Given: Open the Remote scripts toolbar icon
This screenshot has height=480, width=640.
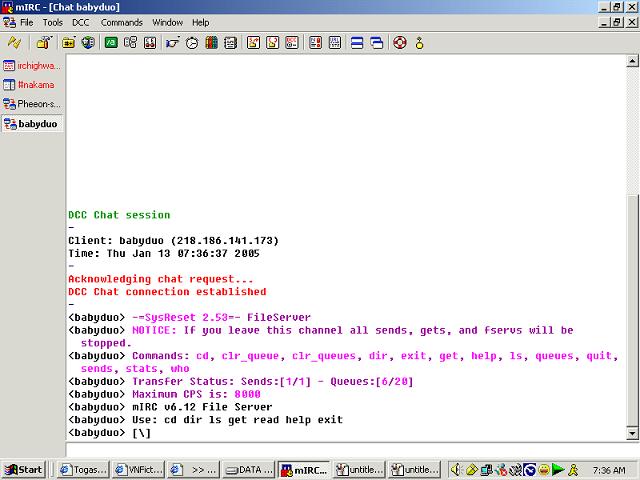Looking at the screenshot, I should click(150, 42).
